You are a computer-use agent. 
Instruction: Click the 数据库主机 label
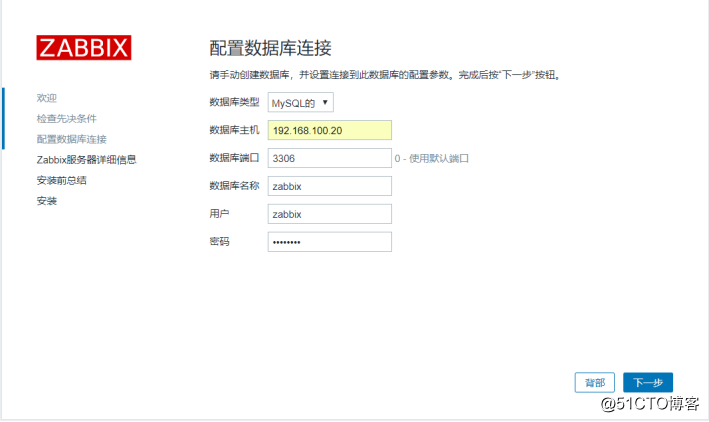234,130
